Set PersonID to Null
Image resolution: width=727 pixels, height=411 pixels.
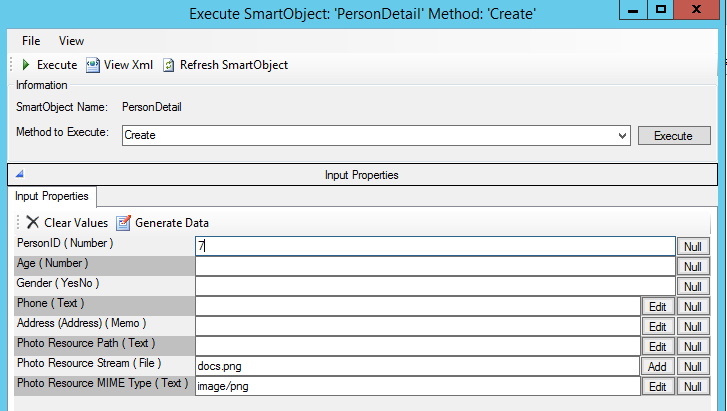pos(692,246)
